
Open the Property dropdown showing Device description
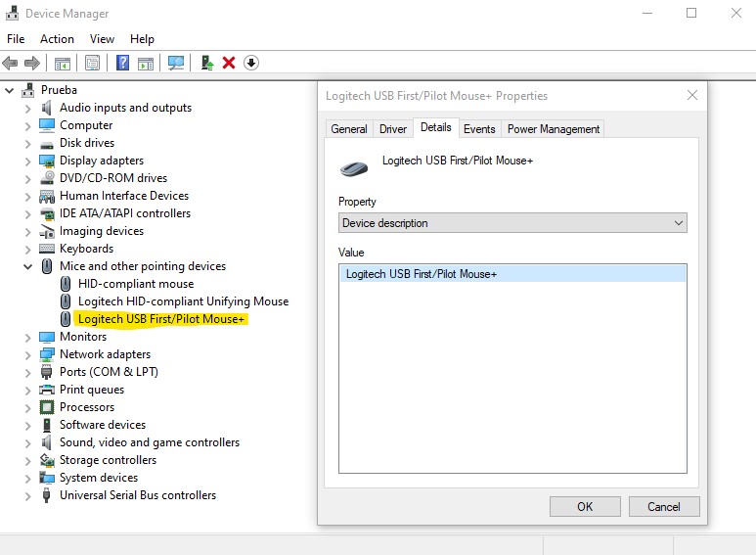pyautogui.click(x=512, y=223)
